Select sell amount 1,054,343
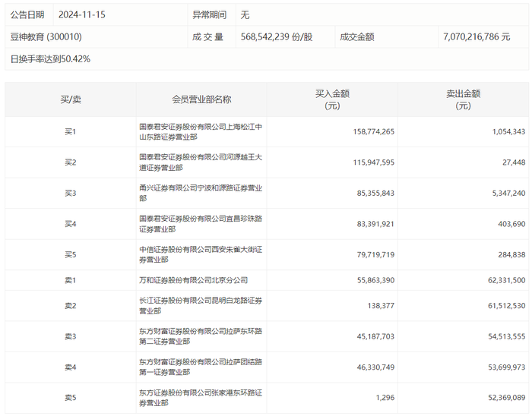 coord(508,131)
